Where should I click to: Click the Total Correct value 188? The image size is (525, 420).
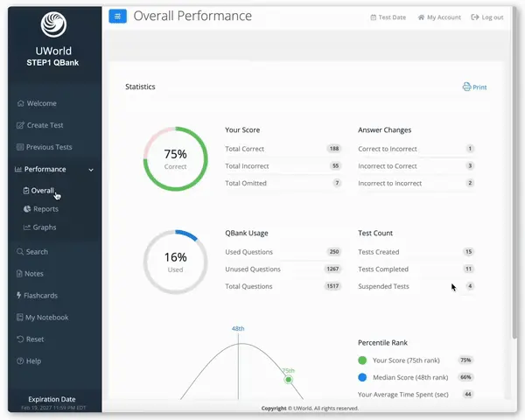coord(334,149)
